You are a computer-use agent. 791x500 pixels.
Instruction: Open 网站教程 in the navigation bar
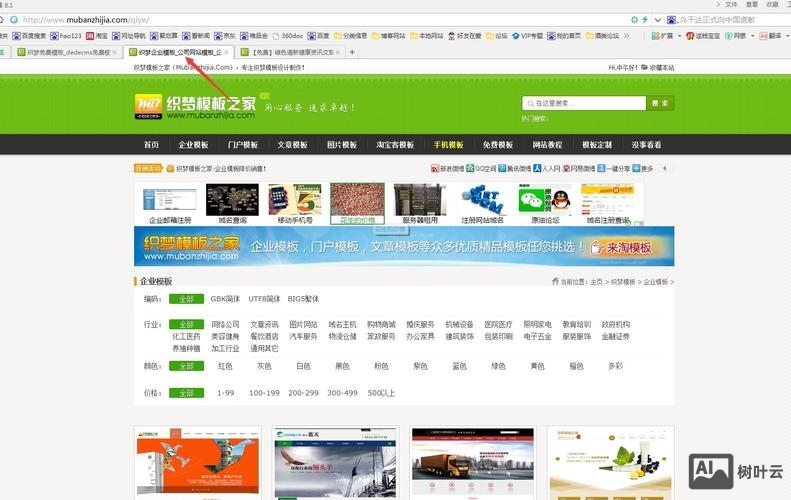click(547, 145)
